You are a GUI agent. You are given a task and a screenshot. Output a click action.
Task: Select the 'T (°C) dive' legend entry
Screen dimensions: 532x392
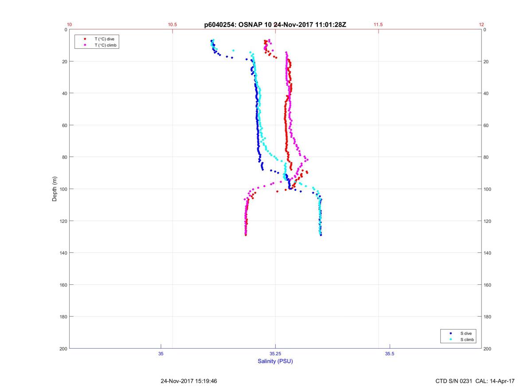(104, 39)
